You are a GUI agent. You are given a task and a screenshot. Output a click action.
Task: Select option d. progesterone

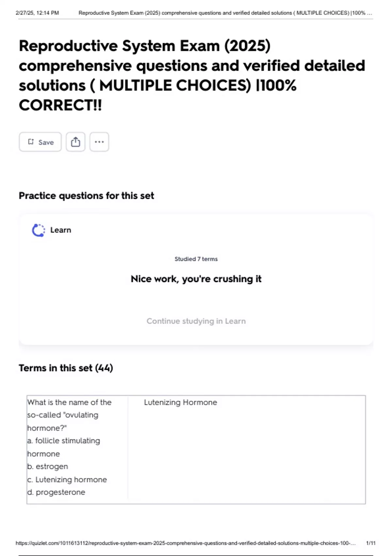pyautogui.click(x=56, y=492)
